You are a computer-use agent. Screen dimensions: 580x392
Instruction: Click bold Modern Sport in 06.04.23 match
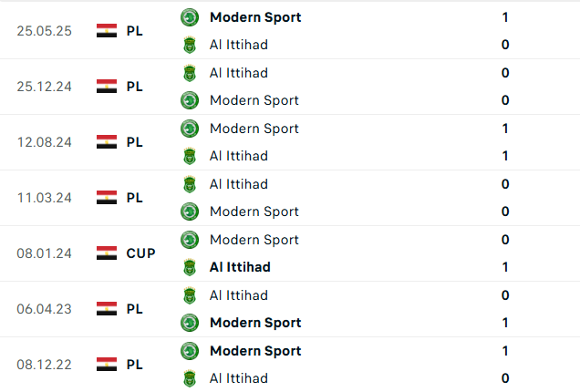coord(255,323)
